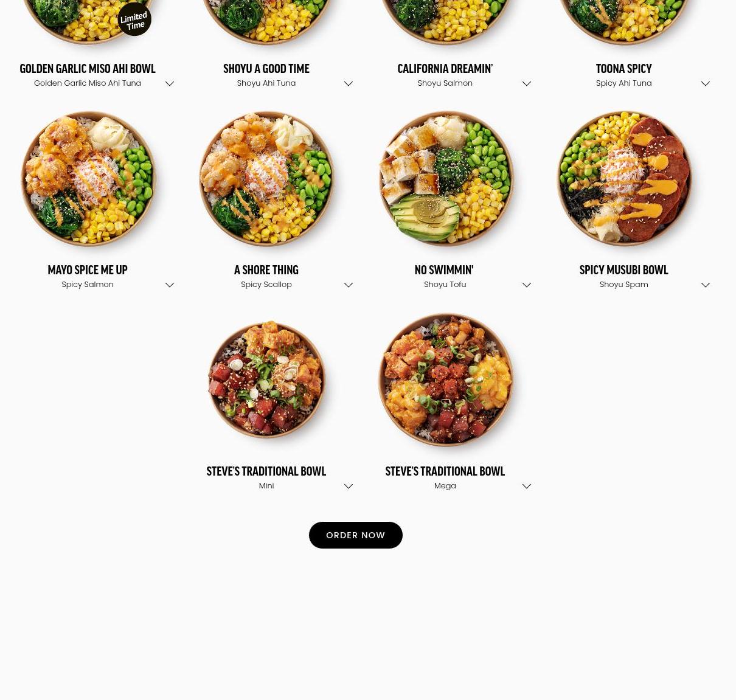The height and width of the screenshot is (700, 736).
Task: Expand the Golden Garlic Miso Ahi Bowl details
Action: pyautogui.click(x=170, y=83)
